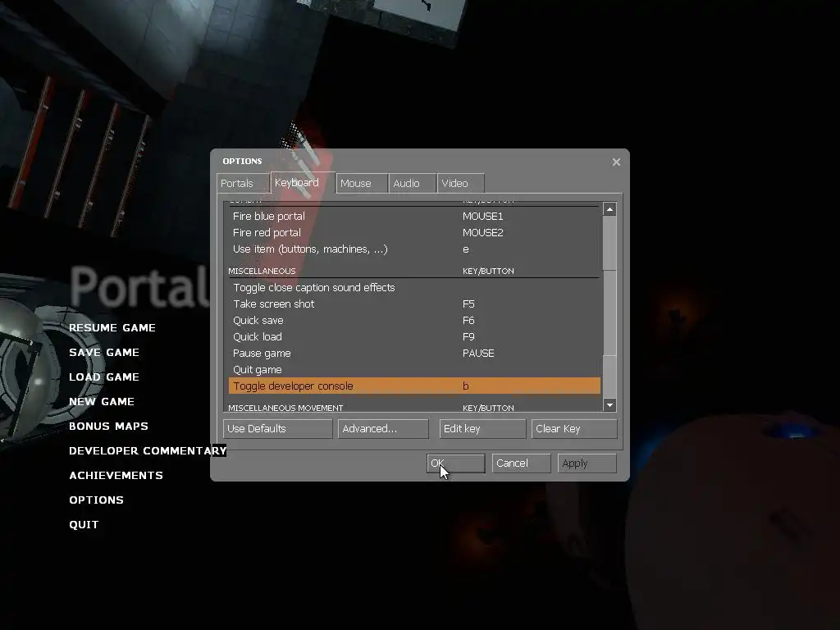This screenshot has height=630, width=840.
Task: Click the scroll down arrow of bindings list
Action: coord(609,405)
